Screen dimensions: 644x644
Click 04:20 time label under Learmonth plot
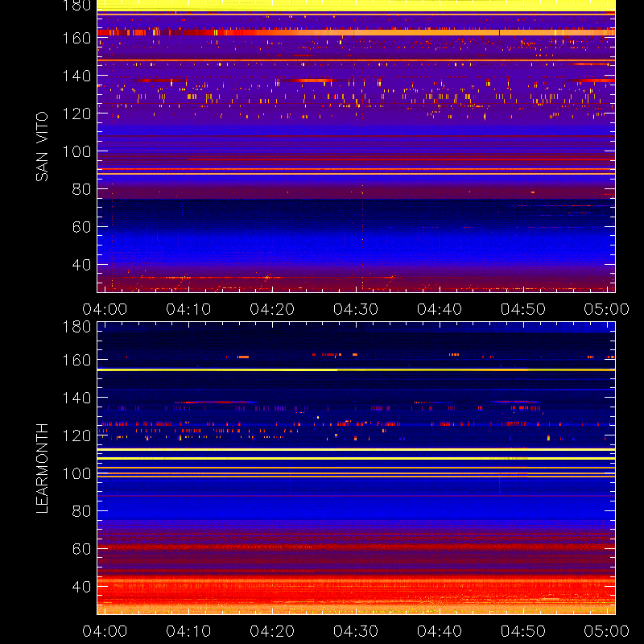272,631
